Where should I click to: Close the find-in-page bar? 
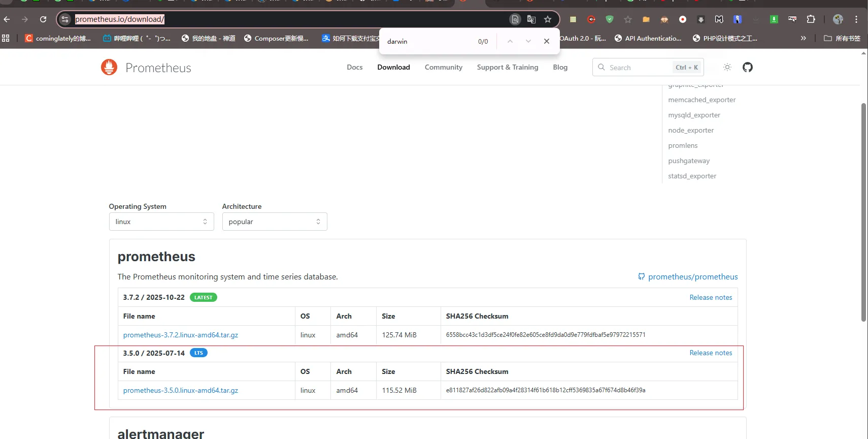click(x=547, y=41)
